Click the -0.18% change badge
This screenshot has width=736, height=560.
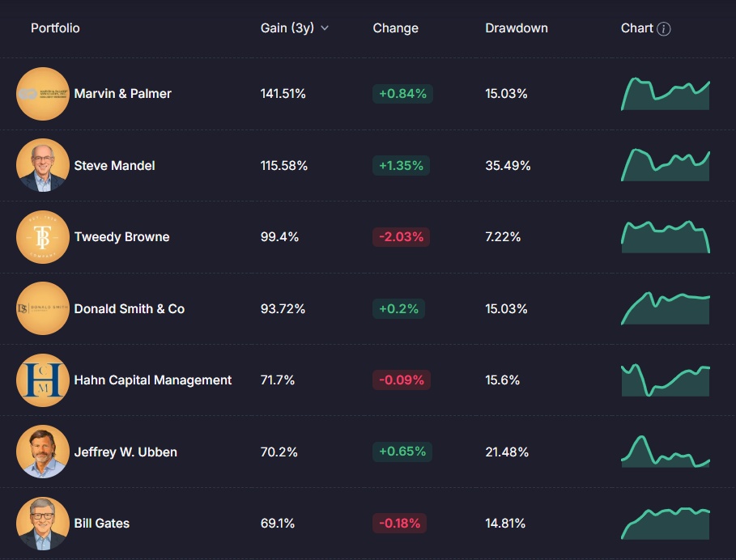pos(399,524)
